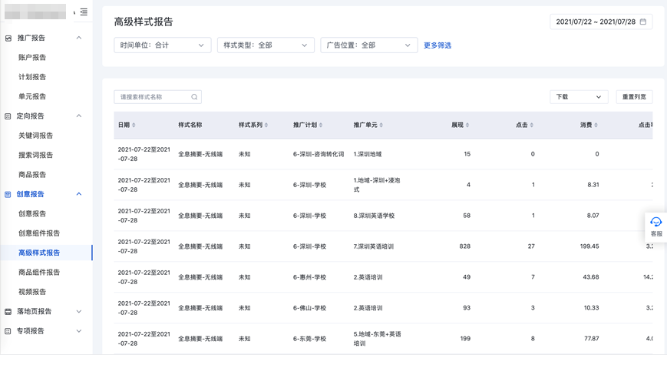This screenshot has height=365, width=670.
Task: Open the 广告位置: 全部 dropdown
Action: [x=369, y=45]
